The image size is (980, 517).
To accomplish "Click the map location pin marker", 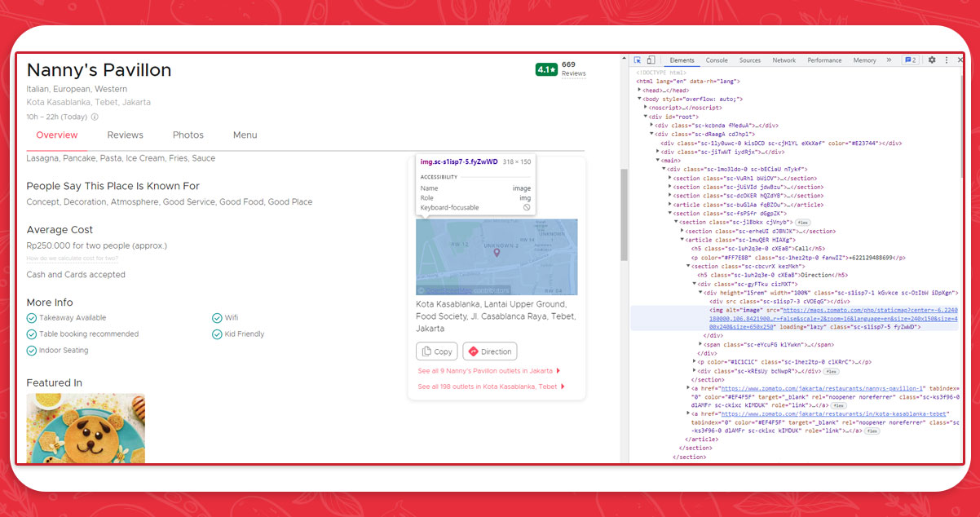I will click(497, 254).
